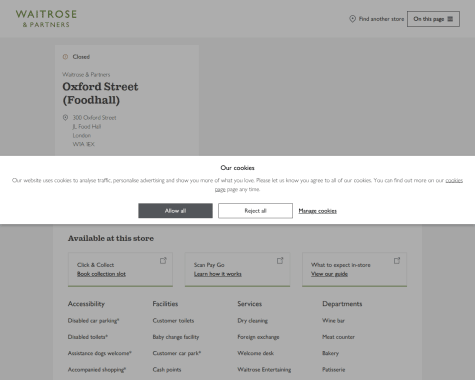Decline cookies with Reject all
The height and width of the screenshot is (380, 475).
pyautogui.click(x=255, y=211)
